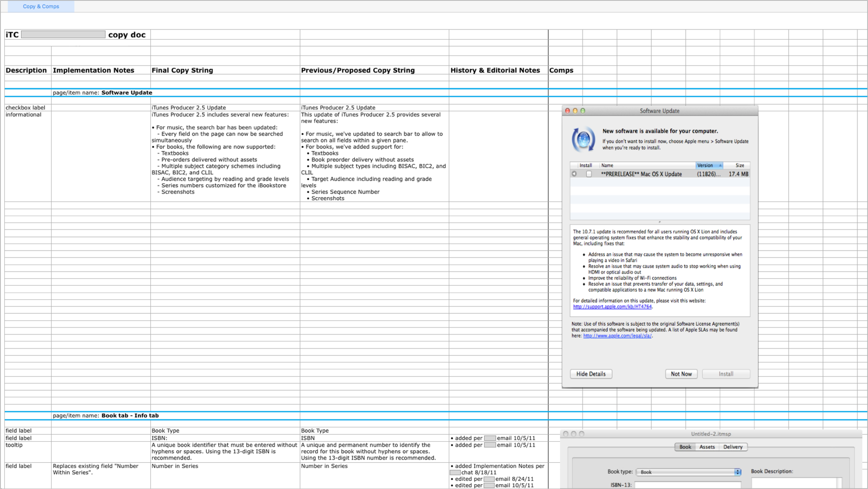Select the Final Copy String header cell

click(x=225, y=70)
